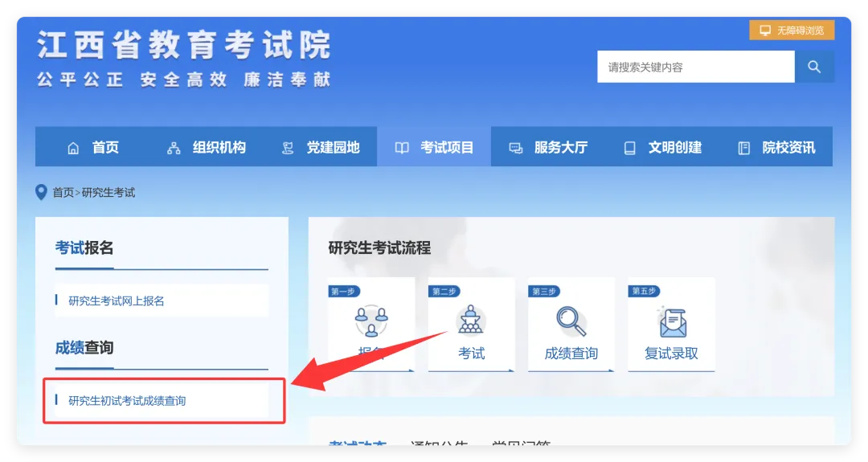The height and width of the screenshot is (462, 868).
Task: Click the tablet icon beside 文明创建
Action: (630, 149)
